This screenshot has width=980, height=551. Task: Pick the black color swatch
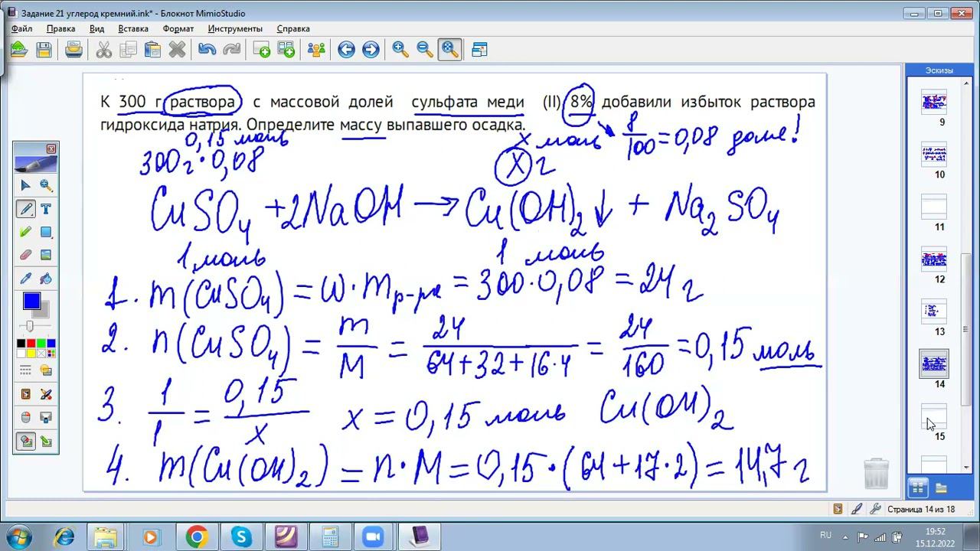(x=22, y=344)
